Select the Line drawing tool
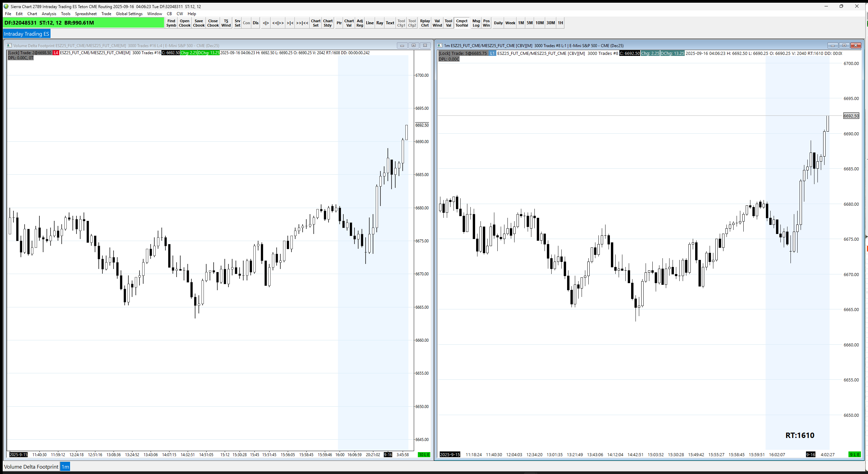 370,23
